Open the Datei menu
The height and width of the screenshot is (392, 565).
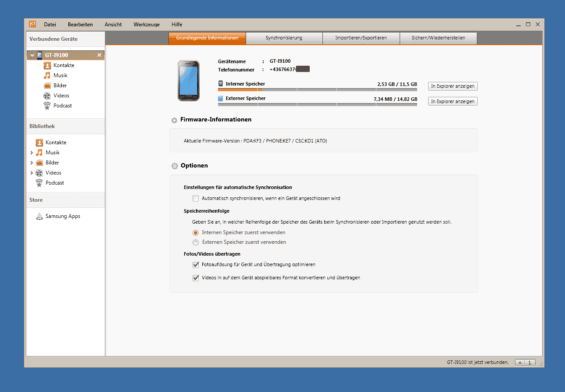click(x=50, y=25)
